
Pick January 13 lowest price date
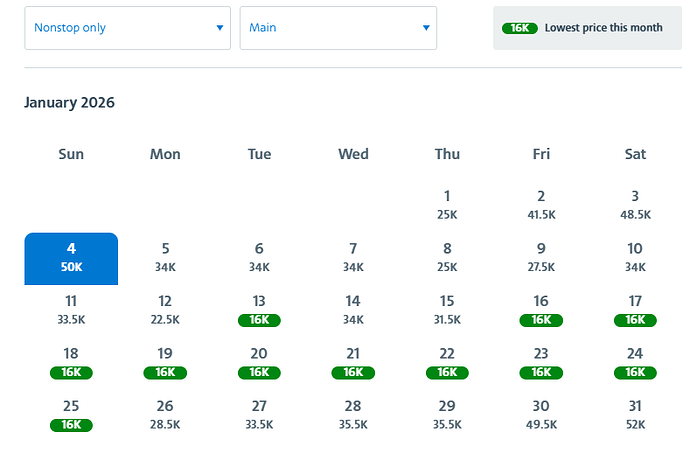pyautogui.click(x=259, y=310)
